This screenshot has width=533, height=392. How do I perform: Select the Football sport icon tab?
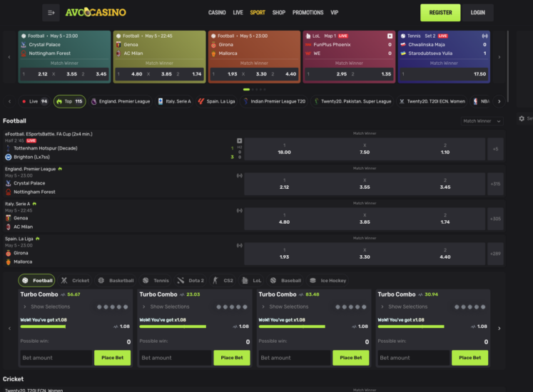[x=36, y=281]
